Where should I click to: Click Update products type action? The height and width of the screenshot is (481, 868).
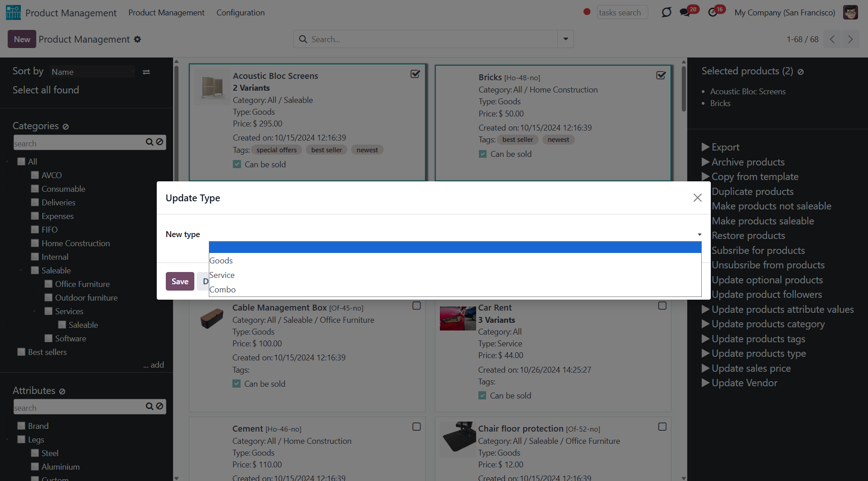(754, 354)
